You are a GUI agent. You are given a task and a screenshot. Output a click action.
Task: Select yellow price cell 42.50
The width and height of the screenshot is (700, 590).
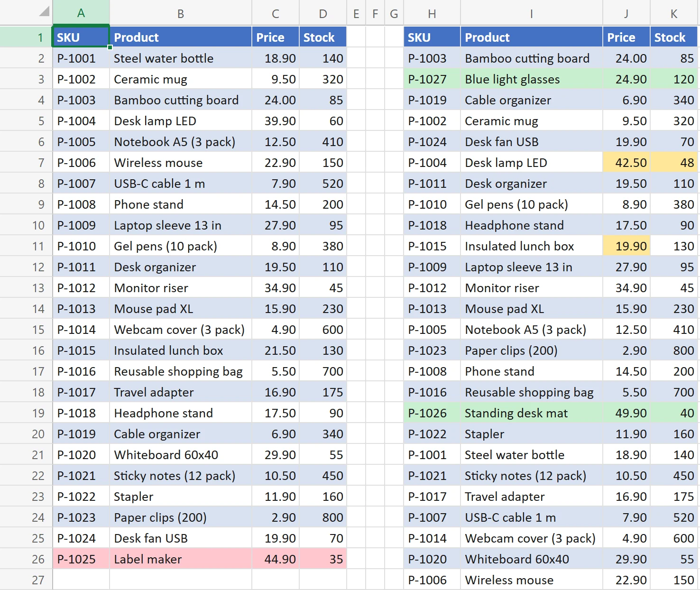coord(626,163)
